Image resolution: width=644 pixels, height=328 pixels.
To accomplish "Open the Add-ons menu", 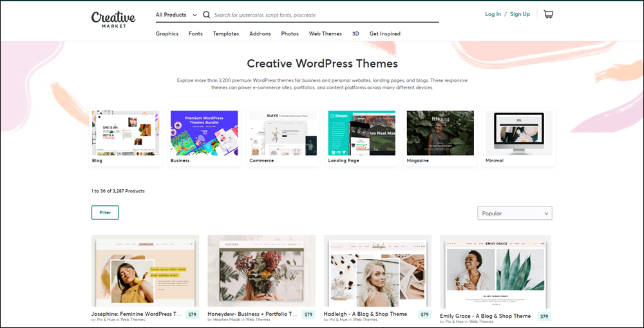I will pos(260,33).
